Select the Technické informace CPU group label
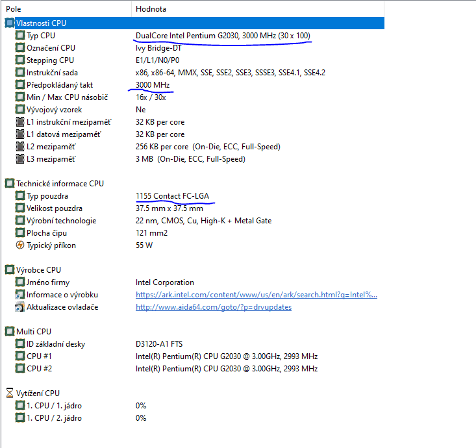The height and width of the screenshot is (448, 476). [x=60, y=184]
